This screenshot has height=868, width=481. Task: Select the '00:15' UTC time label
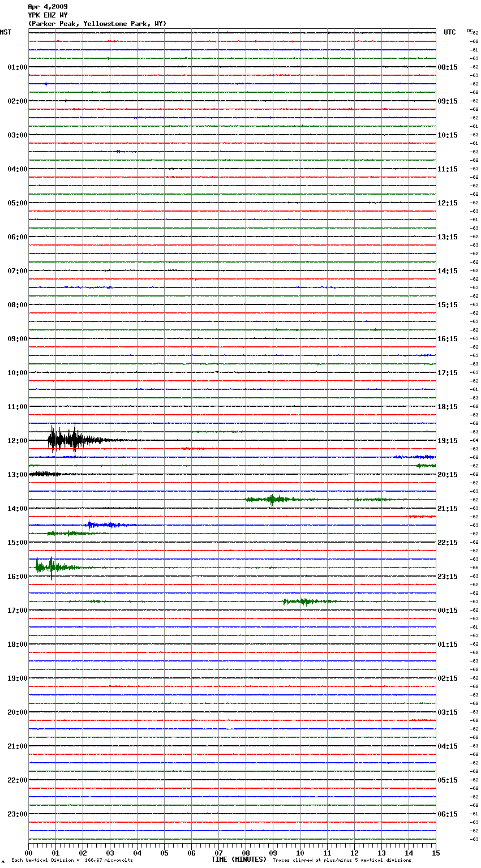coord(448,611)
